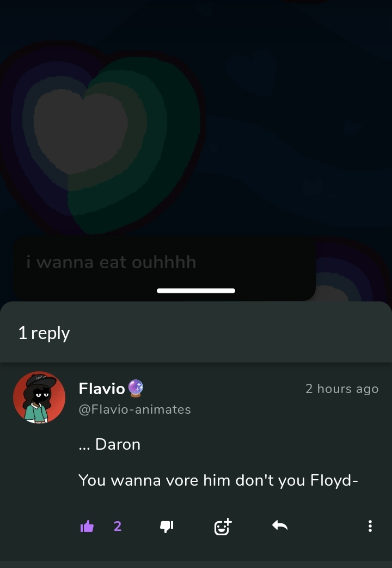Tap the '... Daron' comment line
The width and height of the screenshot is (392, 568).
(x=109, y=444)
